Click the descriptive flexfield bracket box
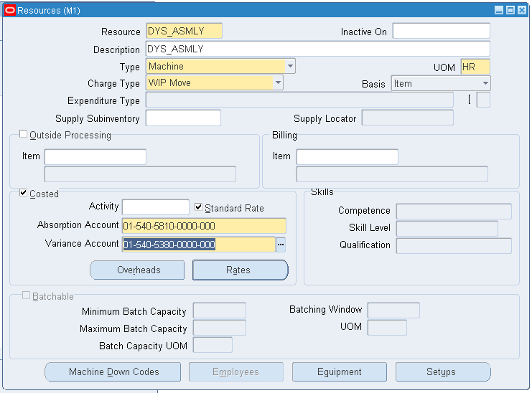532x393 pixels. [x=483, y=100]
